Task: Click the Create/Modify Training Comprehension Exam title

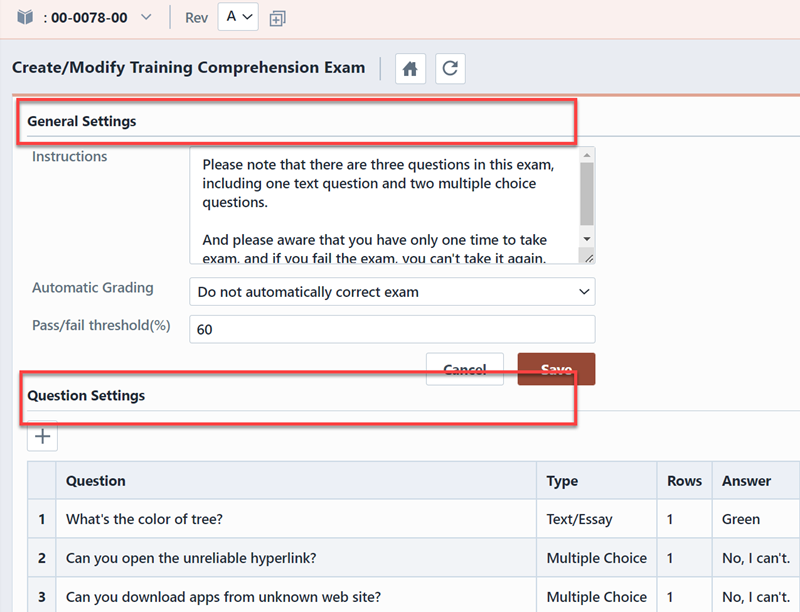Action: 189,67
